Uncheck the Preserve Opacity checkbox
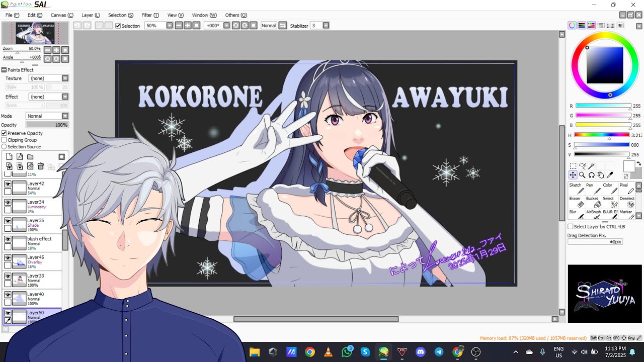 [x=5, y=133]
